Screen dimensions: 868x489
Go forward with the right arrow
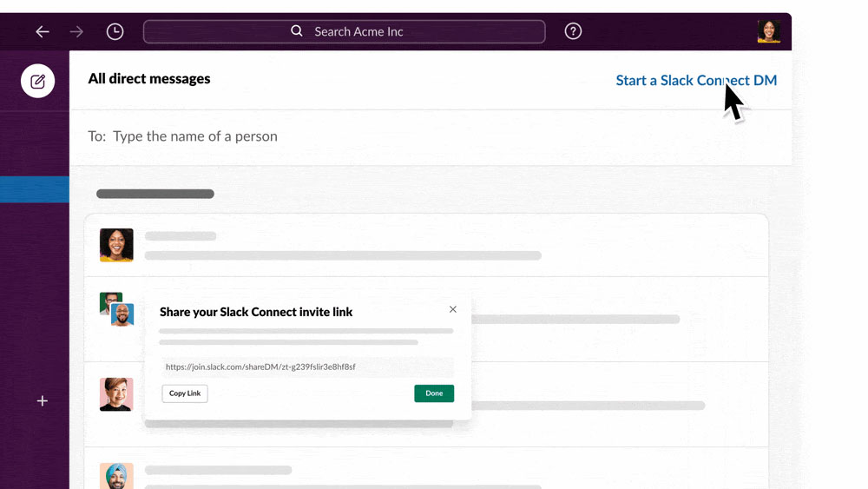(76, 31)
